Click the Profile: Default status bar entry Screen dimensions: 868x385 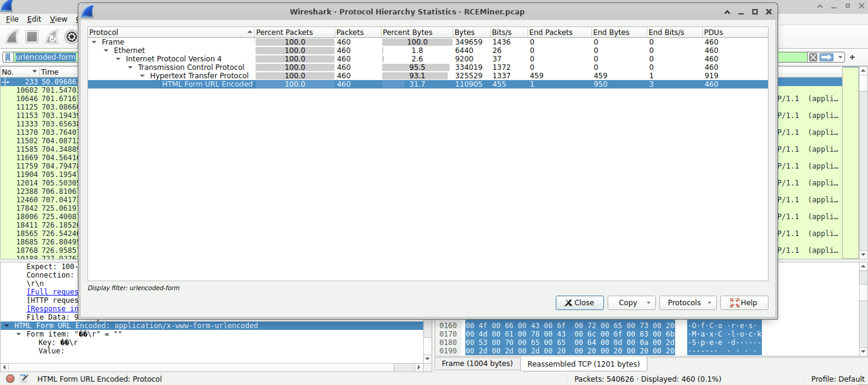[x=838, y=379]
